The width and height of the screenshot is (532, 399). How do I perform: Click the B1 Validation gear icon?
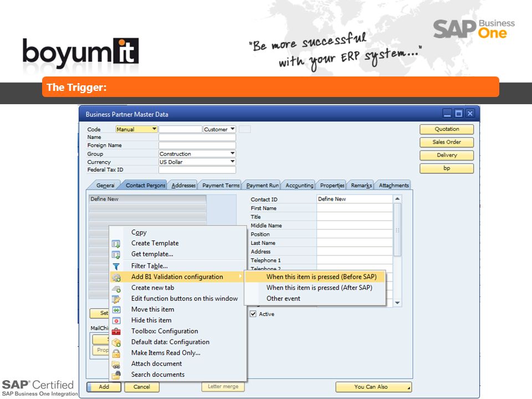pos(116,277)
